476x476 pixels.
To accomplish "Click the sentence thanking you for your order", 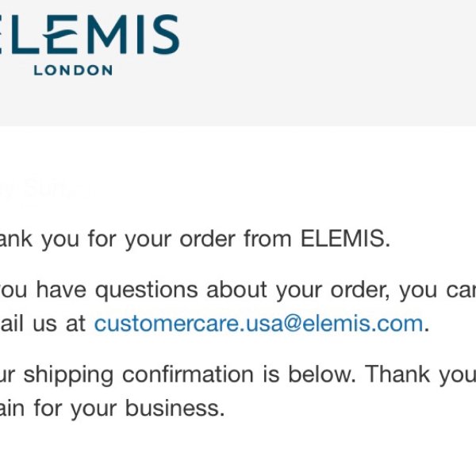I will click(195, 239).
